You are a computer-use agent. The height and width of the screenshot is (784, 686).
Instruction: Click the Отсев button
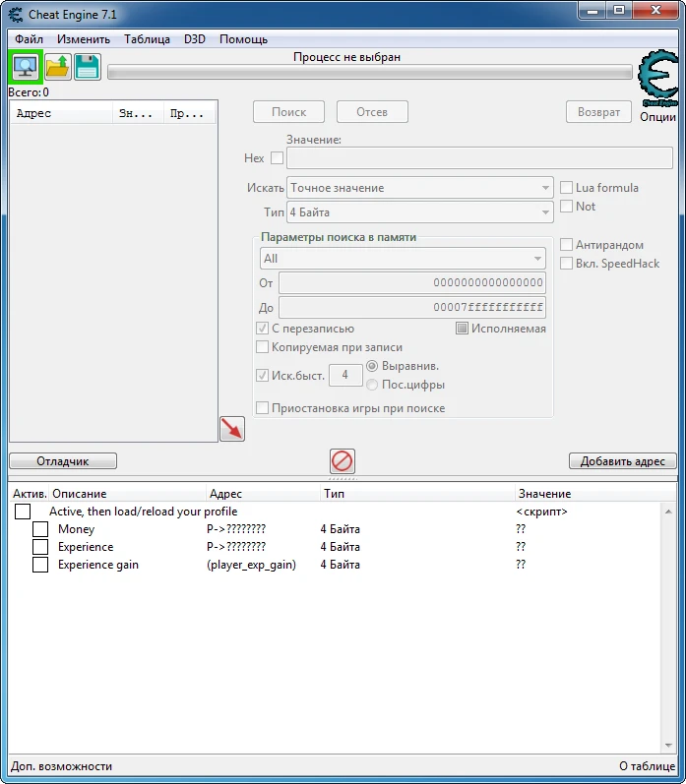372,112
